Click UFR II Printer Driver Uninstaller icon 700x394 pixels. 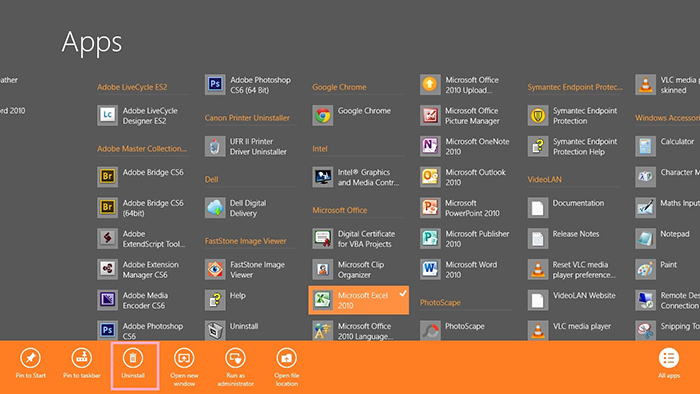215,146
